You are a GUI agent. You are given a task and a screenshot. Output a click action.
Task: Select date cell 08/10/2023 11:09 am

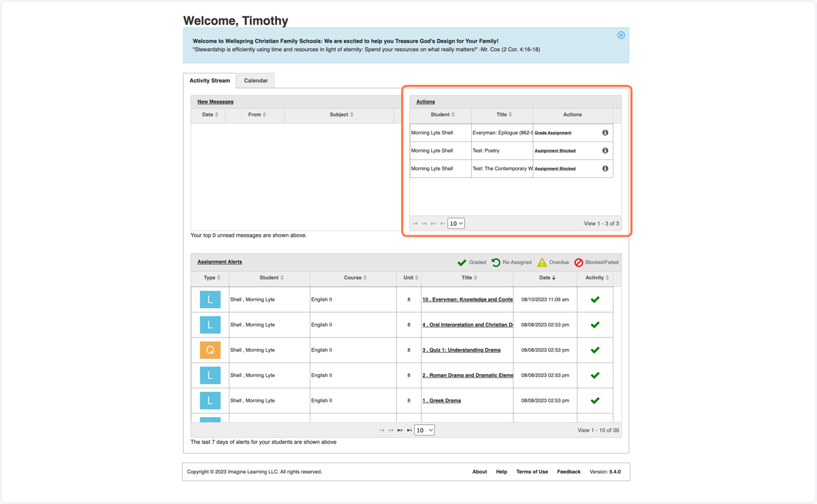(x=545, y=299)
